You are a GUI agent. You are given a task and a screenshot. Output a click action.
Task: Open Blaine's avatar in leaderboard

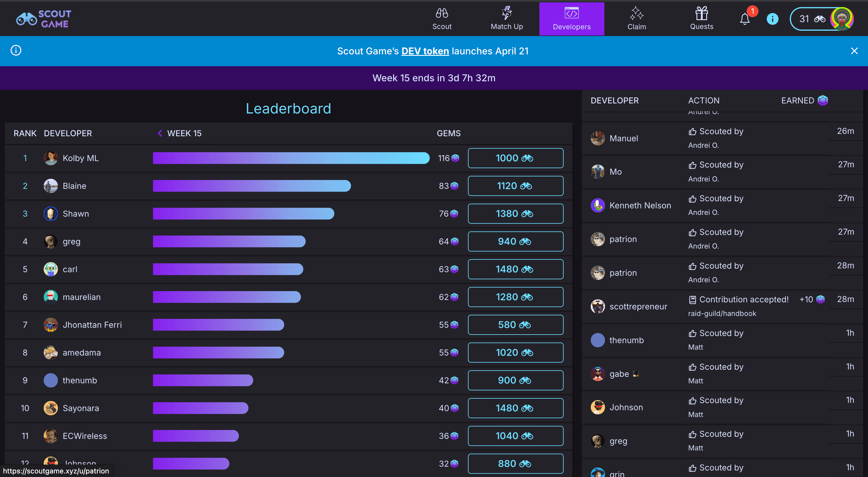50,186
